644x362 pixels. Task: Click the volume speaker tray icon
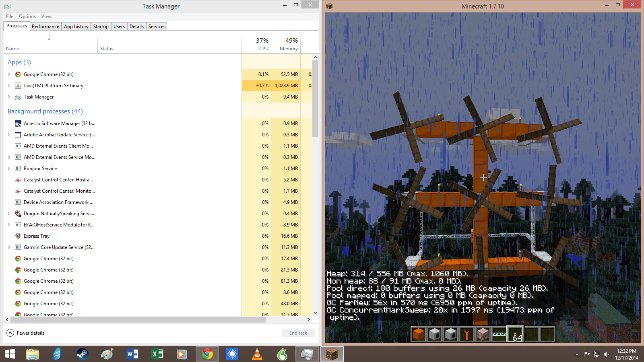606,354
